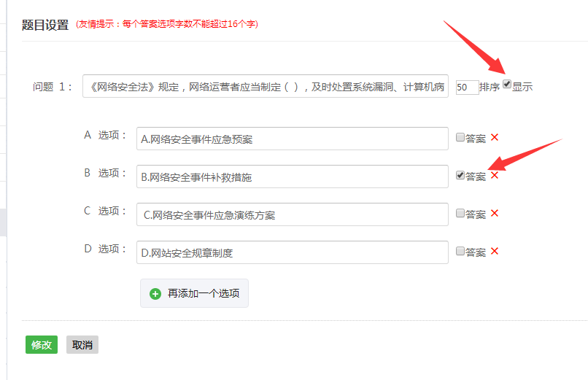
Task: Mark option C as the answer
Action: [x=460, y=213]
